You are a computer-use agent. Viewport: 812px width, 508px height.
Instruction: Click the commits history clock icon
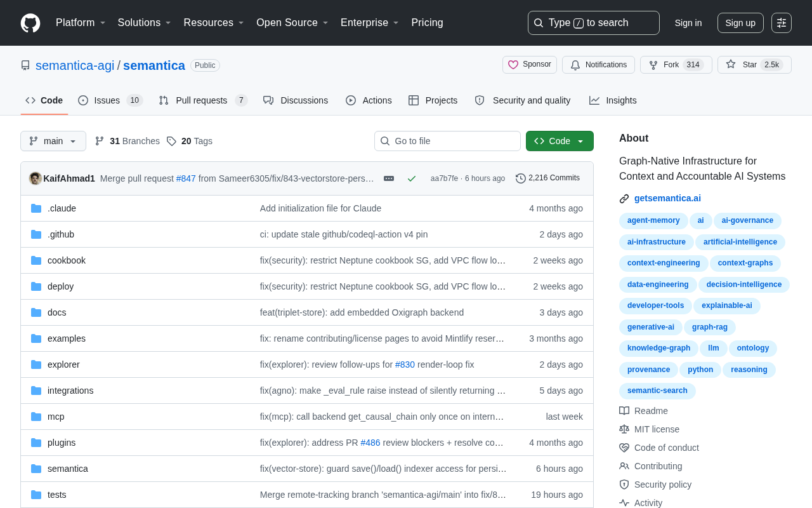521,178
